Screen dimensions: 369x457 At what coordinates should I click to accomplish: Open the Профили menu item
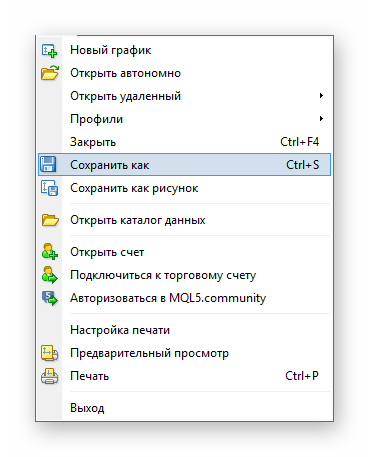tap(184, 119)
